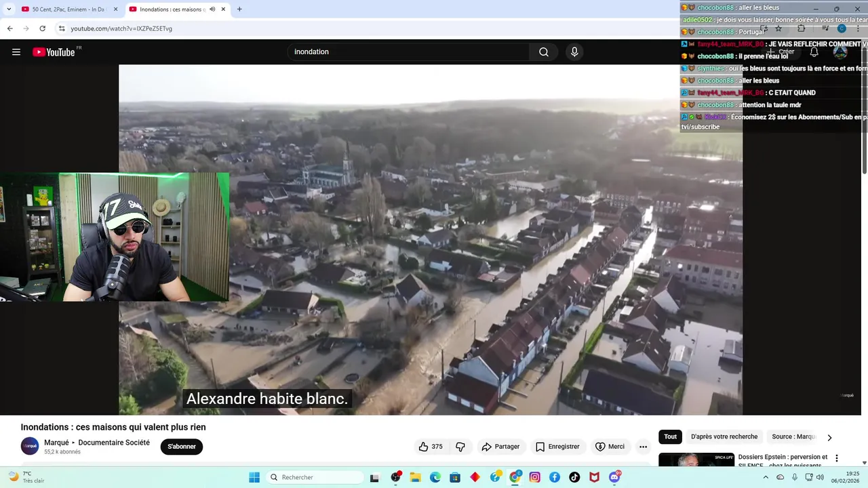Share the video with Partager
The height and width of the screenshot is (488, 868).
500,447
